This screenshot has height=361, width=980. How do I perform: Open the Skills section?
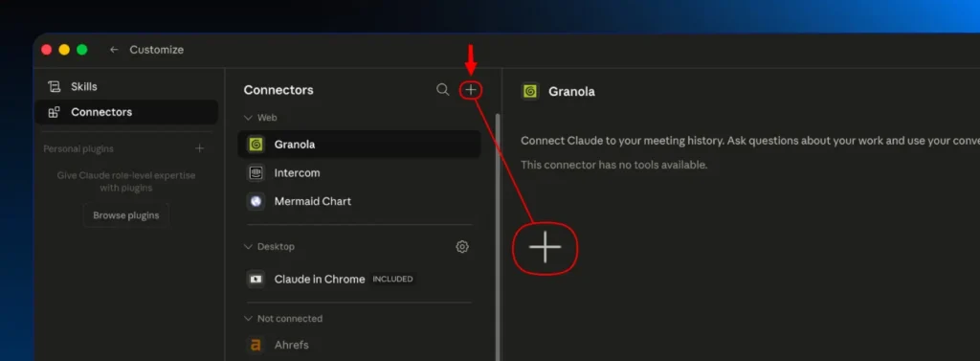(126, 86)
